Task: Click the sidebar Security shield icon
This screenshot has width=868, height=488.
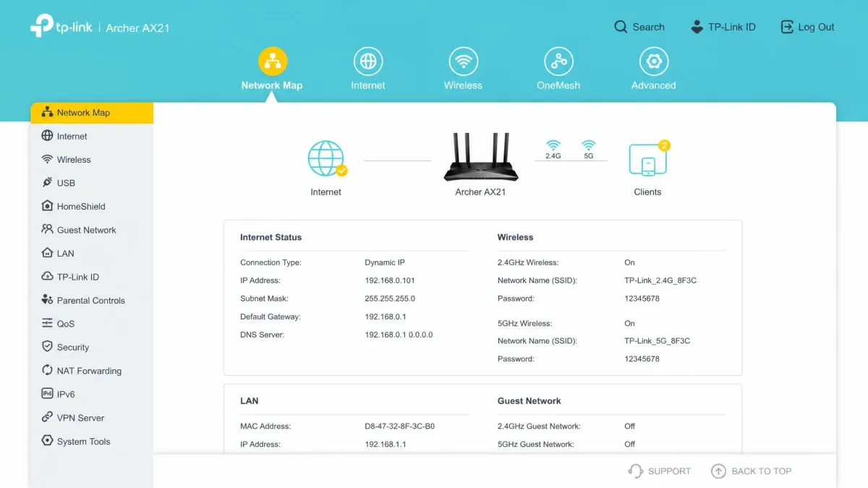Action: coord(47,347)
